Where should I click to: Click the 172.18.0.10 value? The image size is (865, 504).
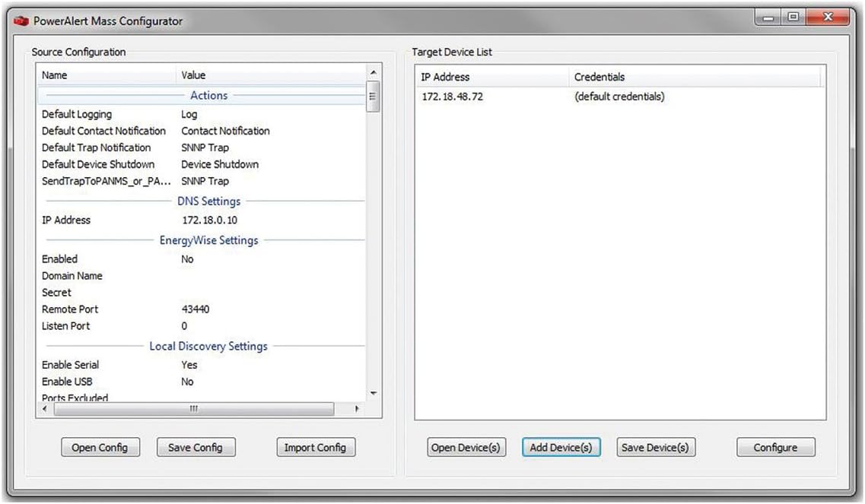pos(210,220)
